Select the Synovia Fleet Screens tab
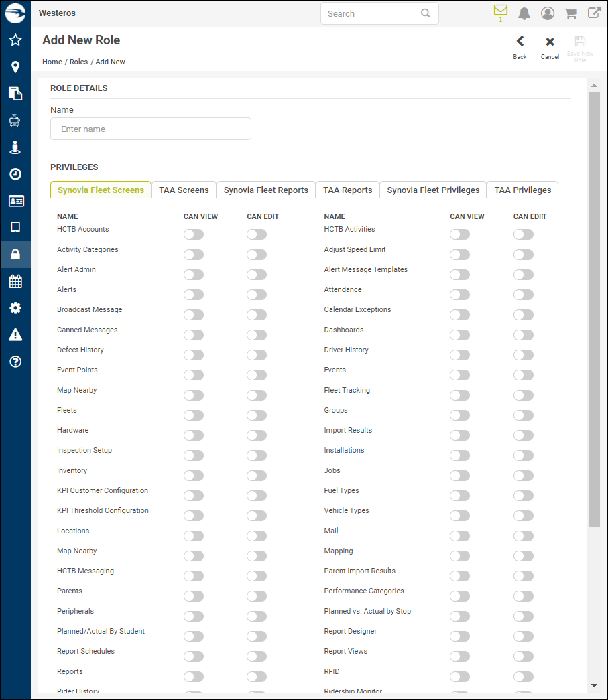The height and width of the screenshot is (700, 608). pos(101,190)
